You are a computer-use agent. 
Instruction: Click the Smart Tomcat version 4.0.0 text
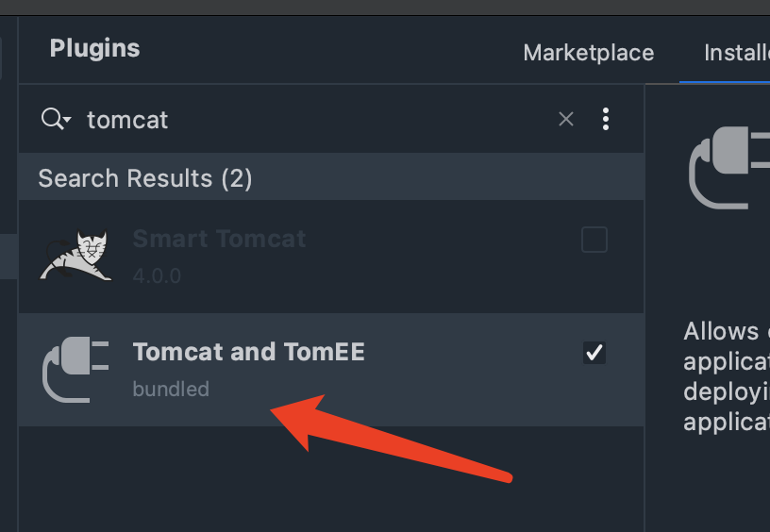[157, 276]
